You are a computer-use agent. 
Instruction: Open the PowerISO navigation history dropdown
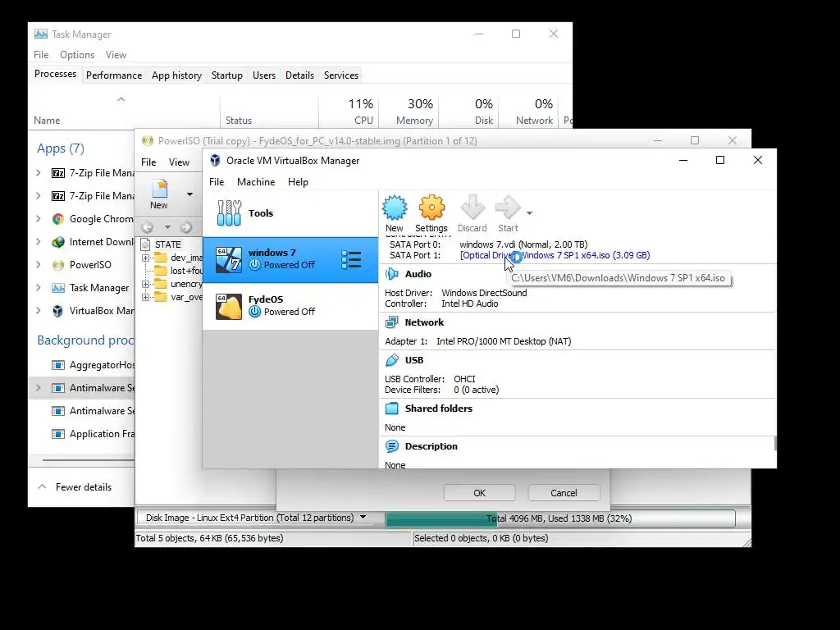tap(167, 227)
